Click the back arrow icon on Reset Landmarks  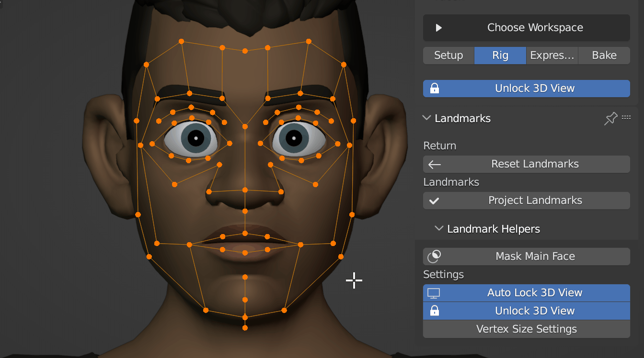click(435, 164)
